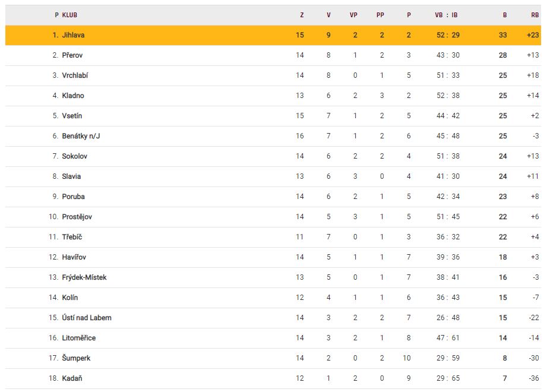Click Ústí nad Labem club
The width and height of the screenshot is (547, 392).
pos(87,318)
